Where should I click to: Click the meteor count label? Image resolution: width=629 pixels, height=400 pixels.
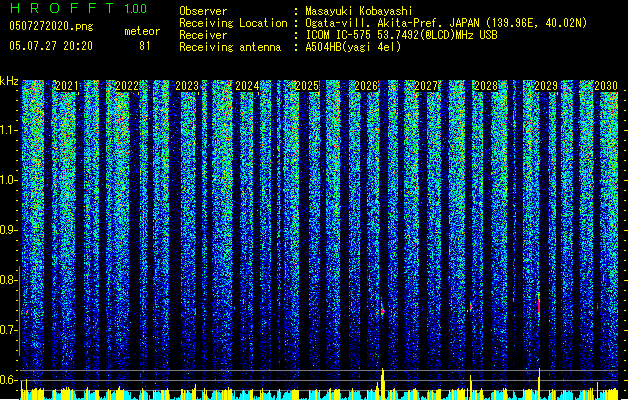coord(142,31)
